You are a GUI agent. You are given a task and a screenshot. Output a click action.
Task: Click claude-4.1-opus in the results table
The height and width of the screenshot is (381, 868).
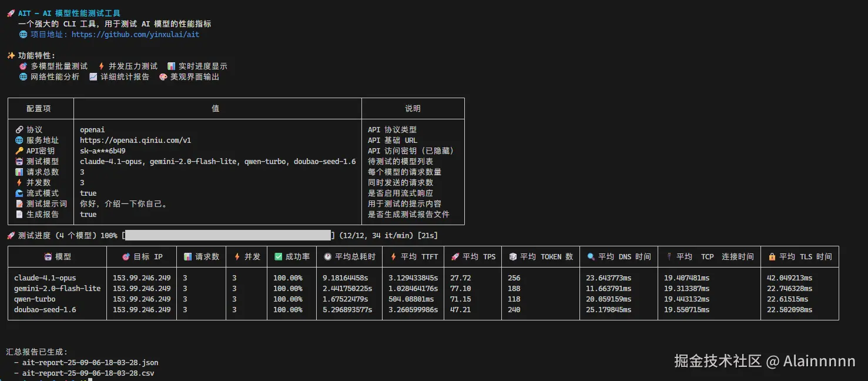45,278
